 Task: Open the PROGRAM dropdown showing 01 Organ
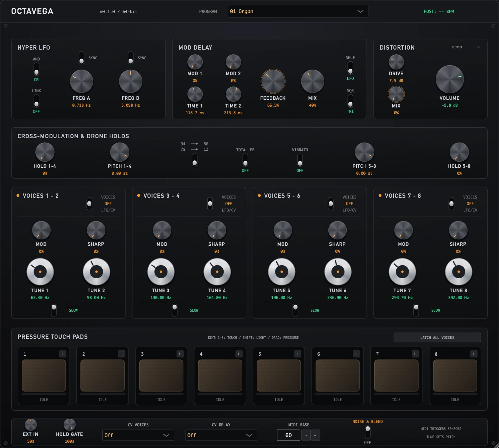tap(298, 11)
